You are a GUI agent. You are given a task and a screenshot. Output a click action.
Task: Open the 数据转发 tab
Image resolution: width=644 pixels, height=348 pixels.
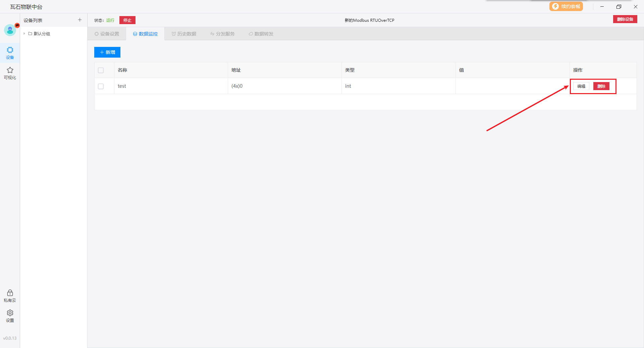(x=261, y=34)
